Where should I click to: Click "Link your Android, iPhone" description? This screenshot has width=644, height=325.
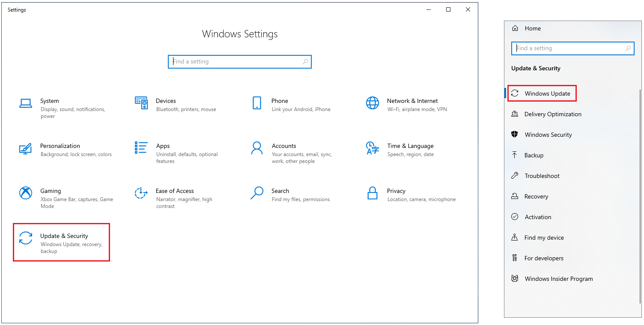301,109
